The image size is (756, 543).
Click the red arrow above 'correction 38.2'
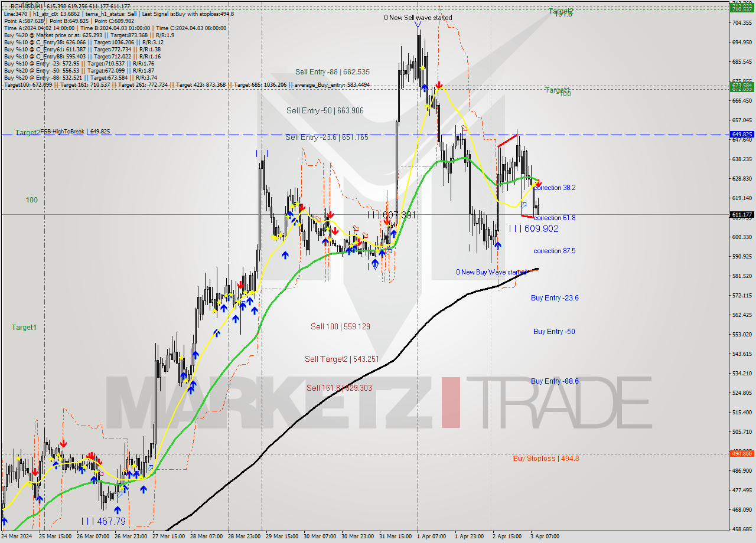[x=538, y=184]
